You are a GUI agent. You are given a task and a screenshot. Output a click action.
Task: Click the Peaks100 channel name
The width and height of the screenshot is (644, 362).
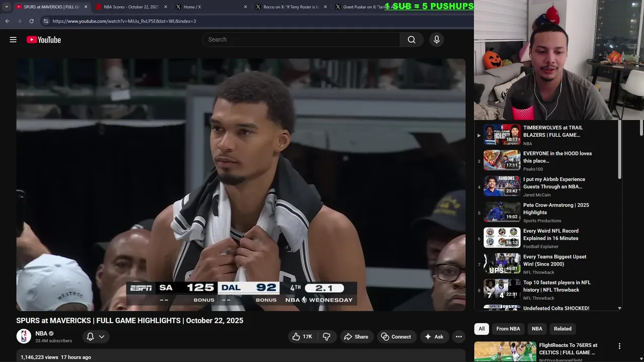(533, 169)
